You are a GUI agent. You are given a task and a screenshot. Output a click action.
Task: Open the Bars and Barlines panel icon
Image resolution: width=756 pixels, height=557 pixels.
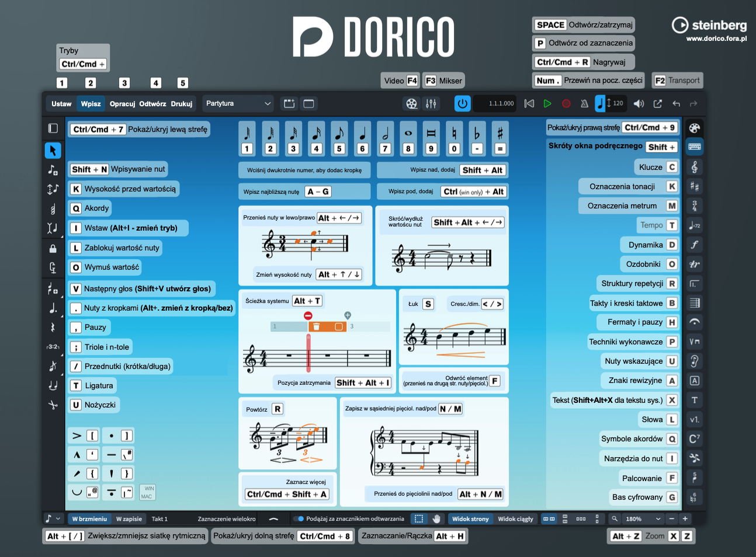click(694, 303)
